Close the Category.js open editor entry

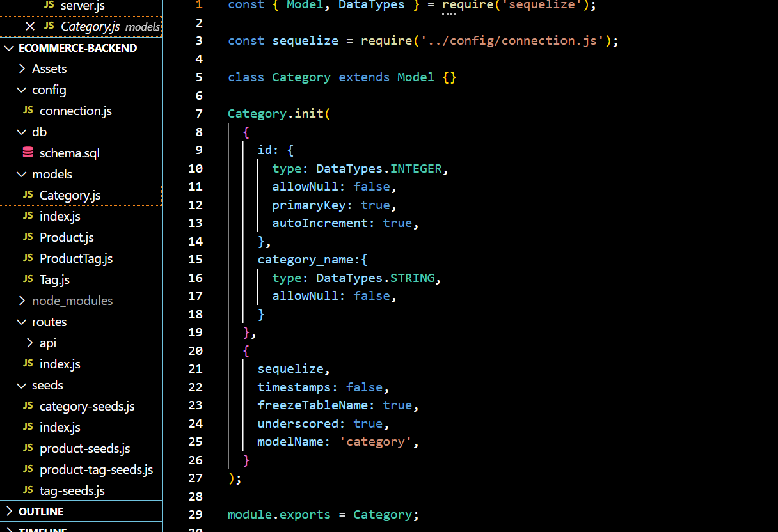coord(29,26)
